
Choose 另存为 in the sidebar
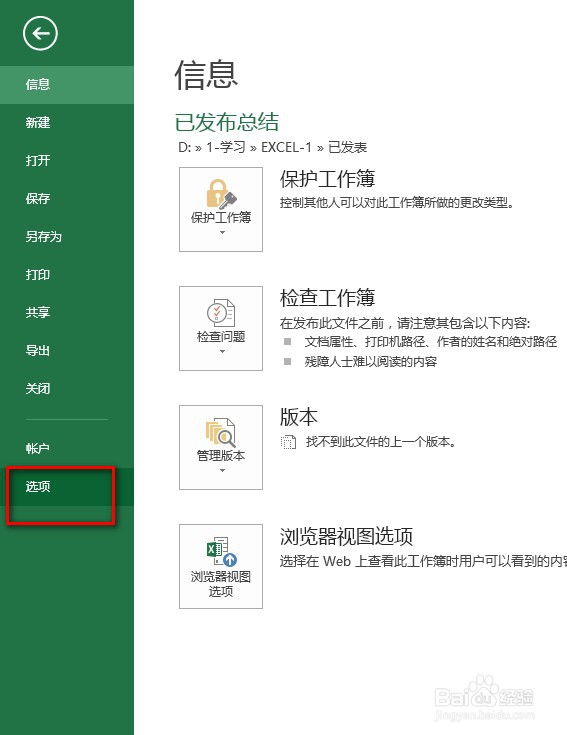point(67,237)
